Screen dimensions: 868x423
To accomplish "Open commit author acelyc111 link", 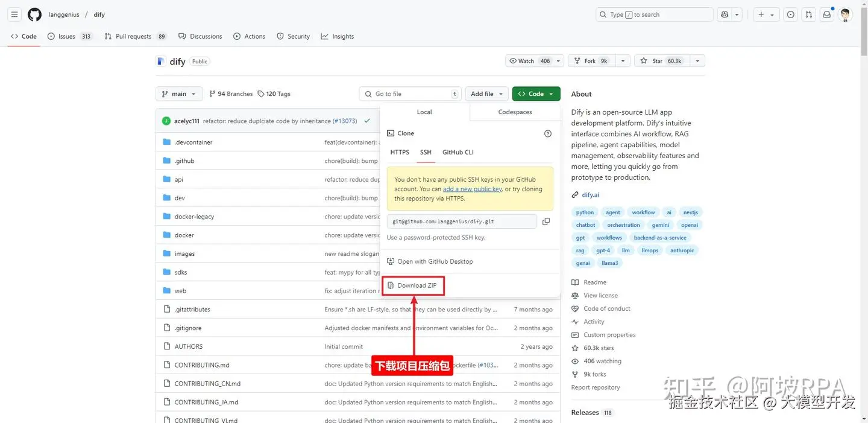I will [187, 121].
